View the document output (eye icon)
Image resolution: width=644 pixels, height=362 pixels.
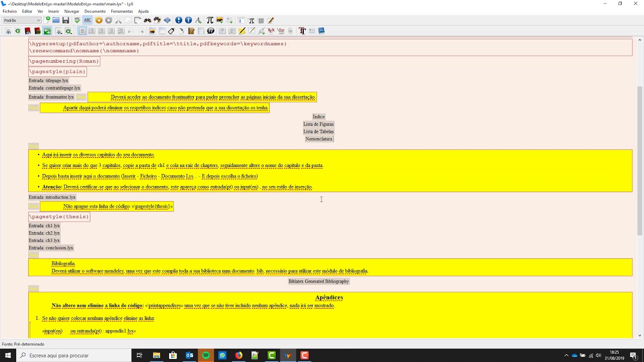(x=8, y=31)
